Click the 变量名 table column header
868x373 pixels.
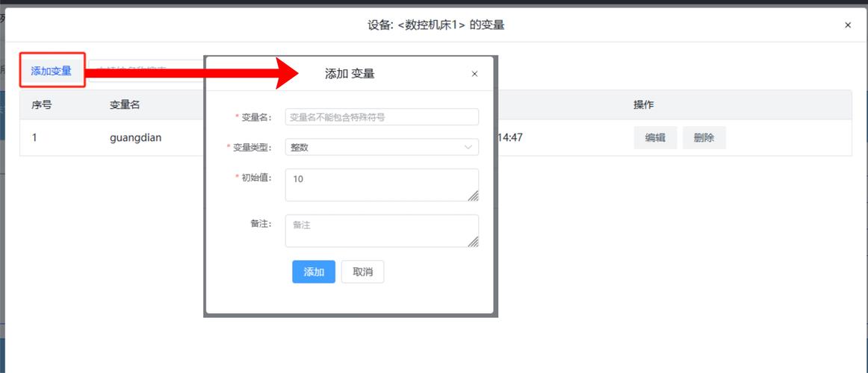click(x=125, y=105)
